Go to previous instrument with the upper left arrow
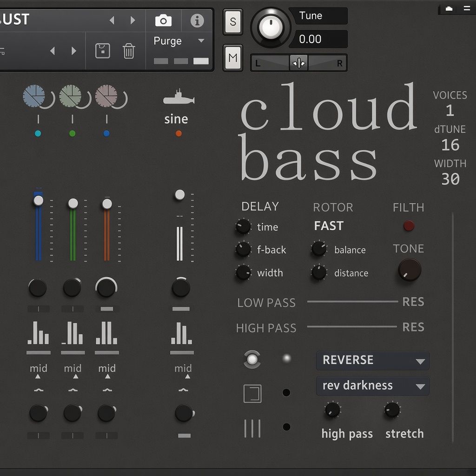The image size is (476, 476). tap(112, 20)
